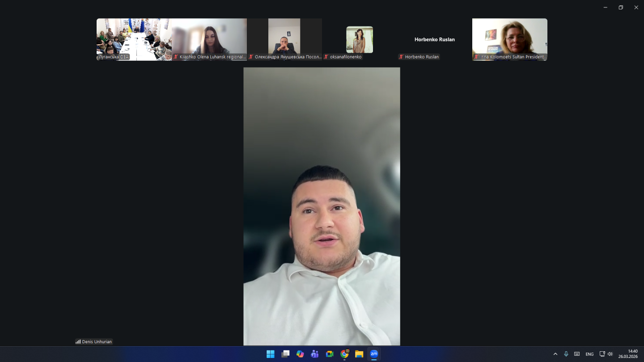644x362 pixels.
Task: Select the Kiiashko Olena participant thumbnail
Action: click(x=209, y=39)
